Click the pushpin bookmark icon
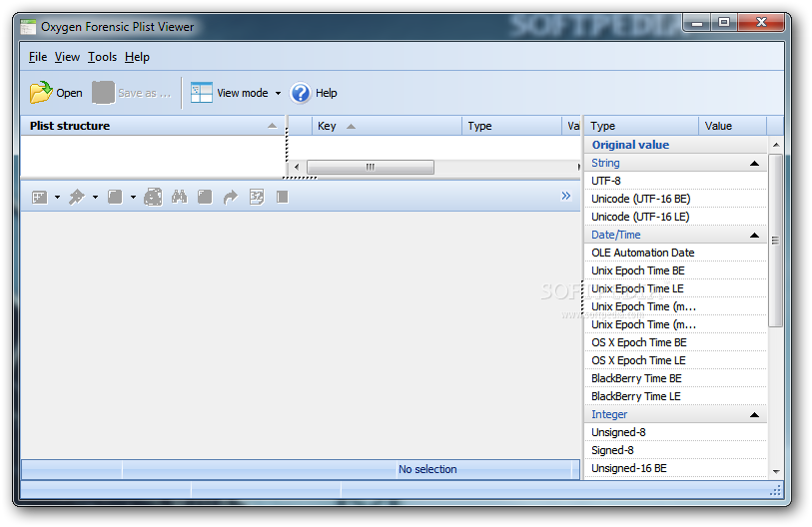 [x=77, y=197]
